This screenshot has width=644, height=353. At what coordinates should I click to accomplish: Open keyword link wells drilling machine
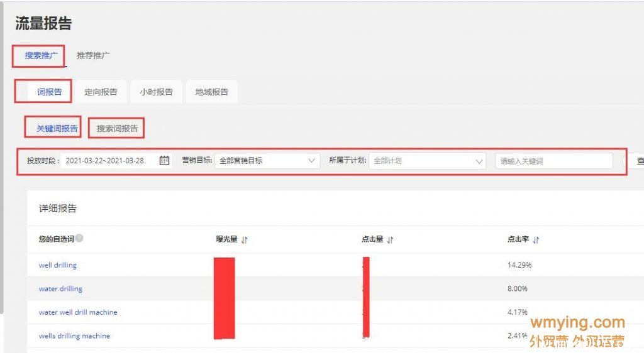click(x=74, y=336)
